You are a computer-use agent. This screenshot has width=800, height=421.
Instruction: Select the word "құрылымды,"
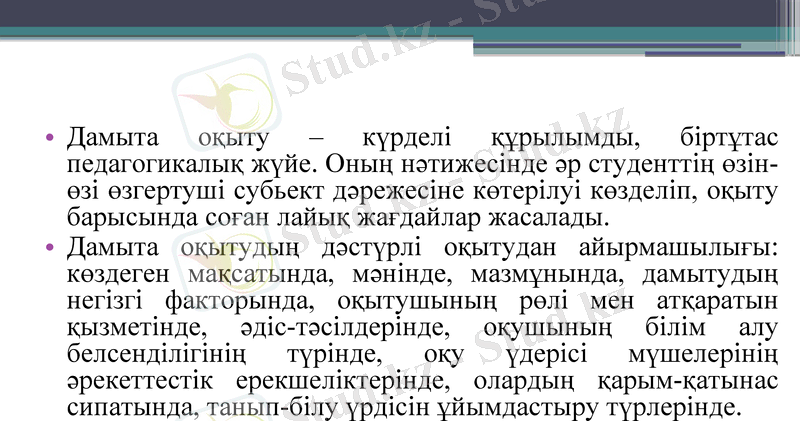click(565, 139)
